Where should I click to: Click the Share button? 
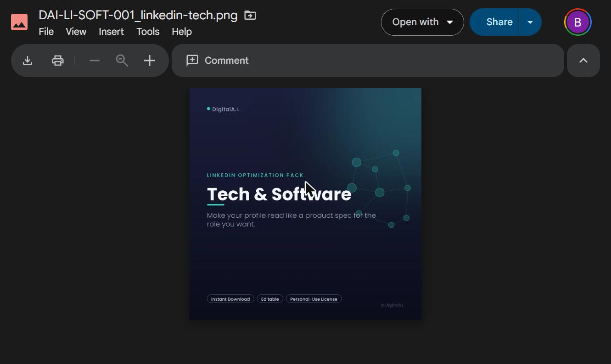point(495,22)
